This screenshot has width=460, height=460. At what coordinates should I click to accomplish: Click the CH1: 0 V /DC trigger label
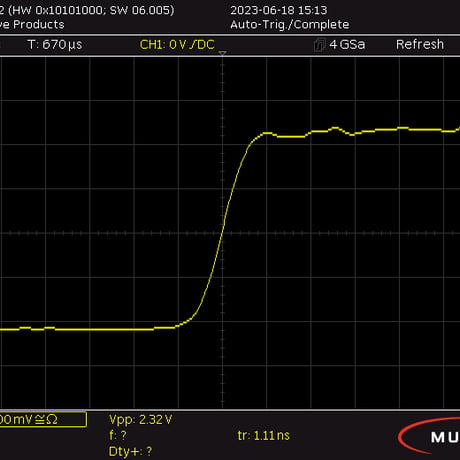177,45
